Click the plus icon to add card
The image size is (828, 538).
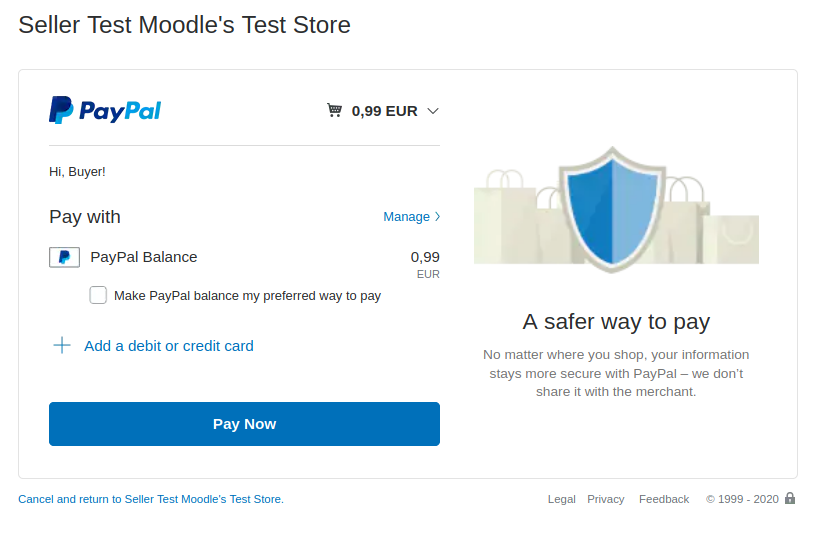[62, 345]
